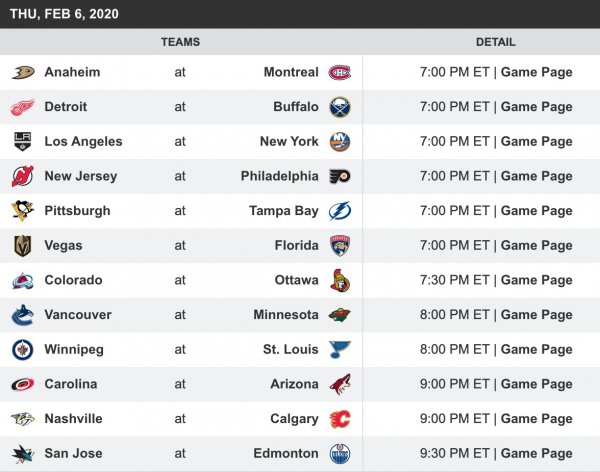
Task: Click the San Jose Sharks logo
Action: [22, 453]
